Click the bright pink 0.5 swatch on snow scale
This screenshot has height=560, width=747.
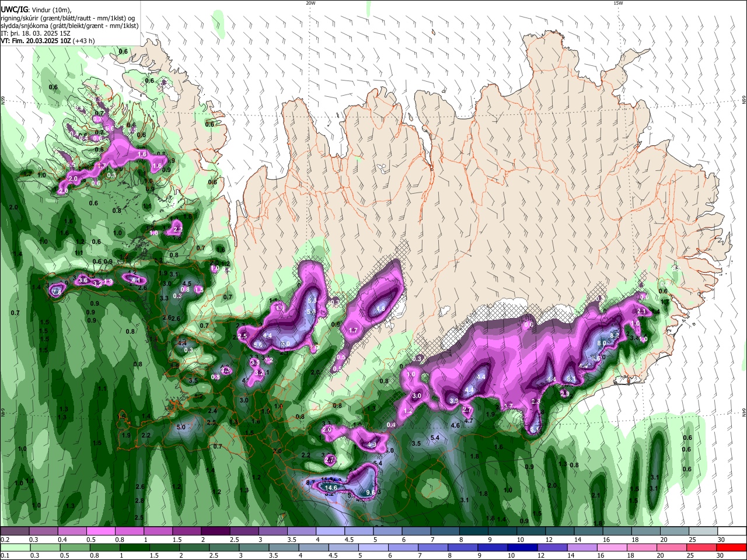(x=100, y=531)
